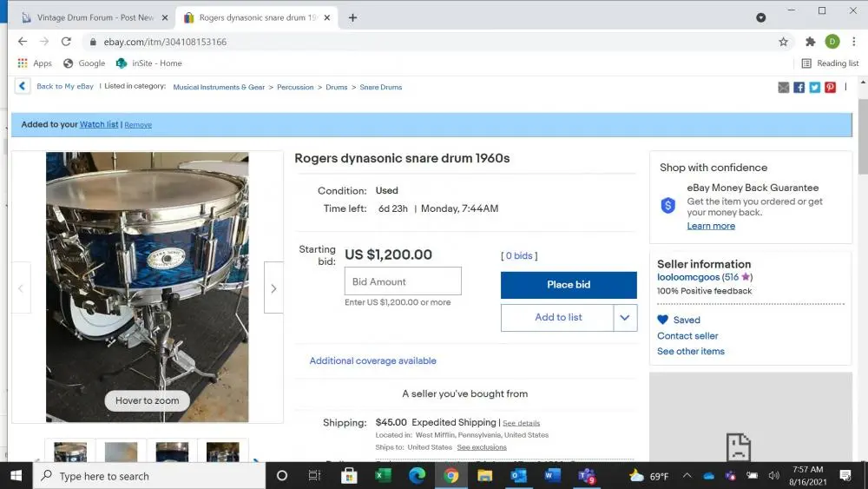Click Contact seller link
The image size is (868, 489).
[x=687, y=335]
